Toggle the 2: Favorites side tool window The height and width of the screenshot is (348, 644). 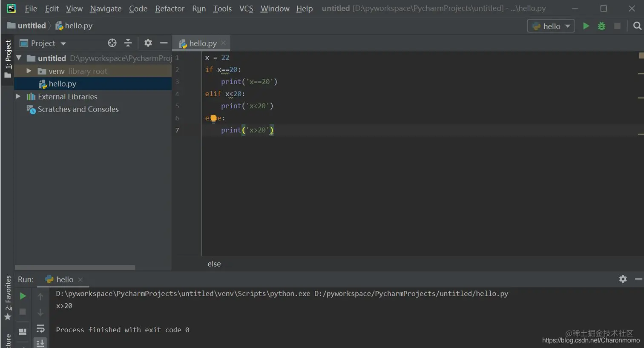click(x=8, y=298)
